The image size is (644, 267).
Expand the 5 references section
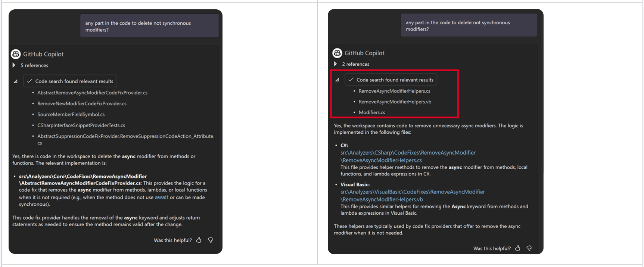tap(14, 65)
